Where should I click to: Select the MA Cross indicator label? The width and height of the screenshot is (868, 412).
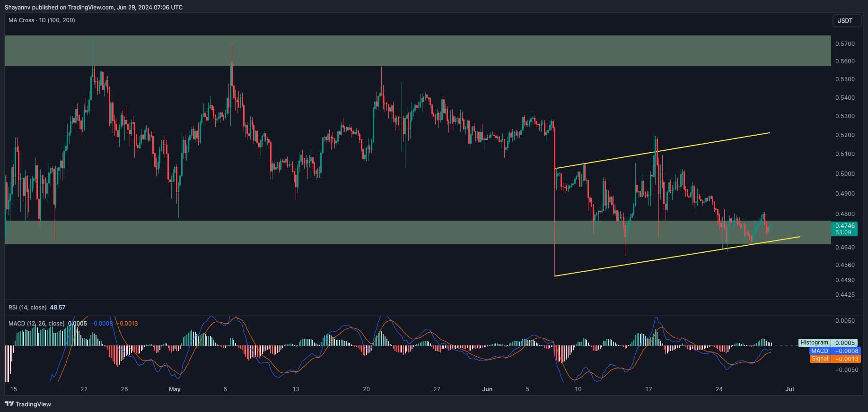pos(42,20)
